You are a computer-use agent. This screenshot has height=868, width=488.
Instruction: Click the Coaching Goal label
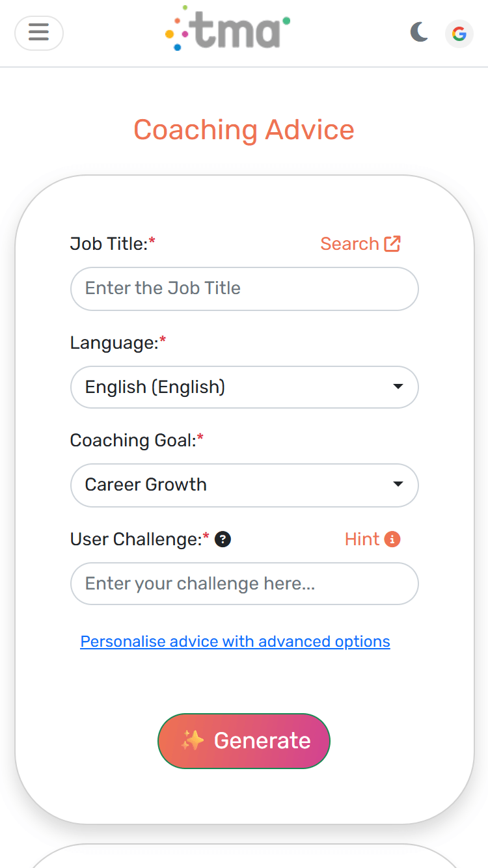[x=133, y=441]
